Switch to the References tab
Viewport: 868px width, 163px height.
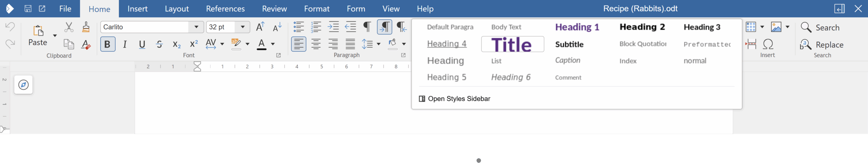[x=225, y=9]
